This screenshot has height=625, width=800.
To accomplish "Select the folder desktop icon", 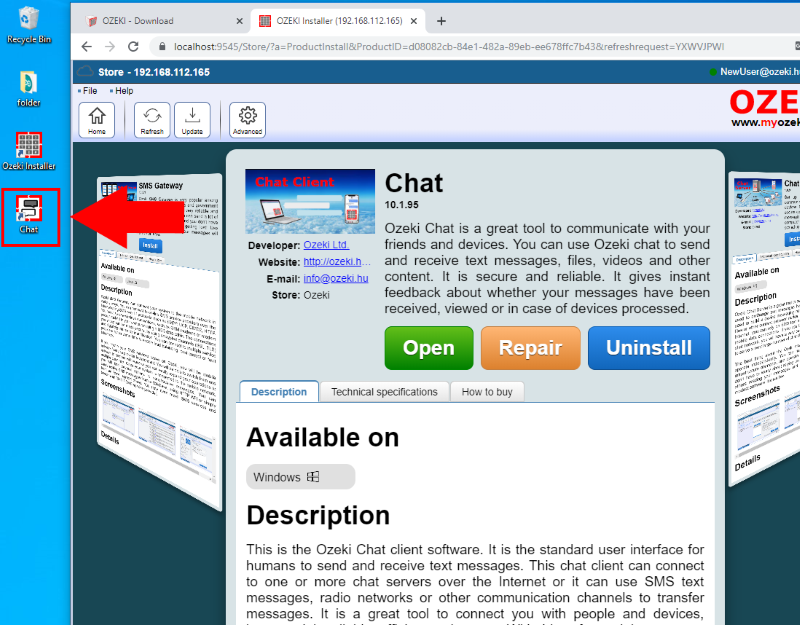I will pos(29,89).
